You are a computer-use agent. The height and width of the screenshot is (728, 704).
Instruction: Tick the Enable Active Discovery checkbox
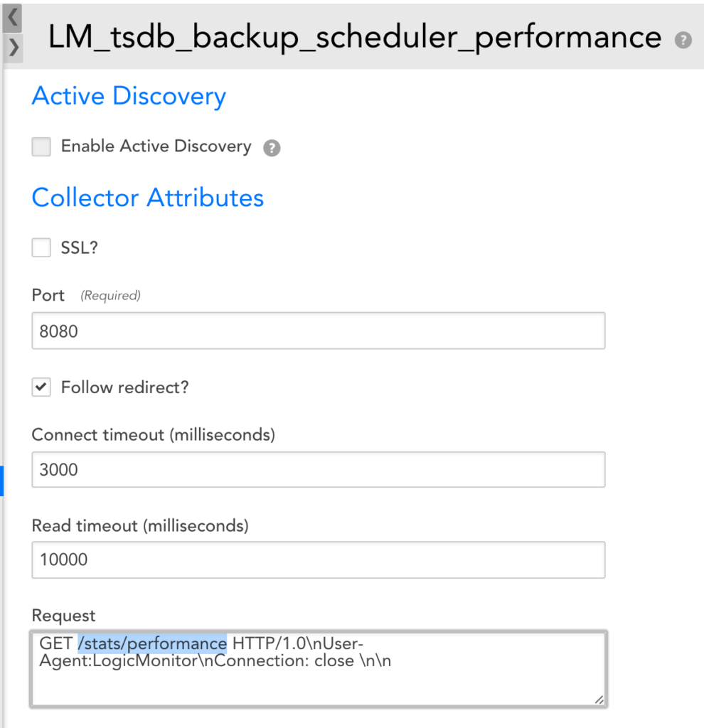41,147
